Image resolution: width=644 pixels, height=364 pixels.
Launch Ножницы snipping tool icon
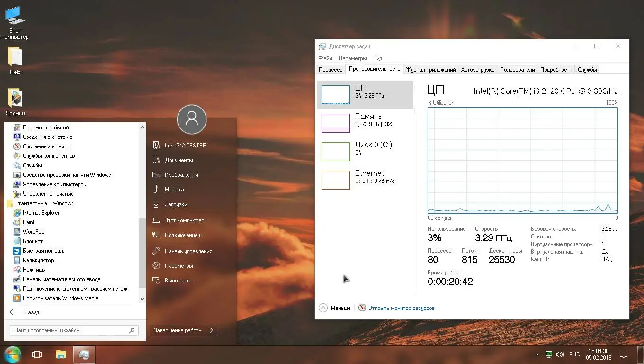tap(18, 270)
